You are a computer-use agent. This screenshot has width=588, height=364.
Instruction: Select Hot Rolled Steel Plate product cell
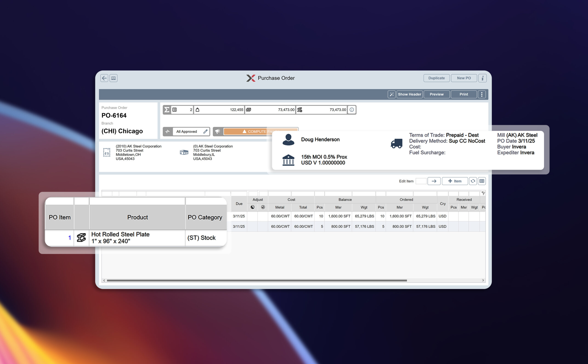click(137, 238)
